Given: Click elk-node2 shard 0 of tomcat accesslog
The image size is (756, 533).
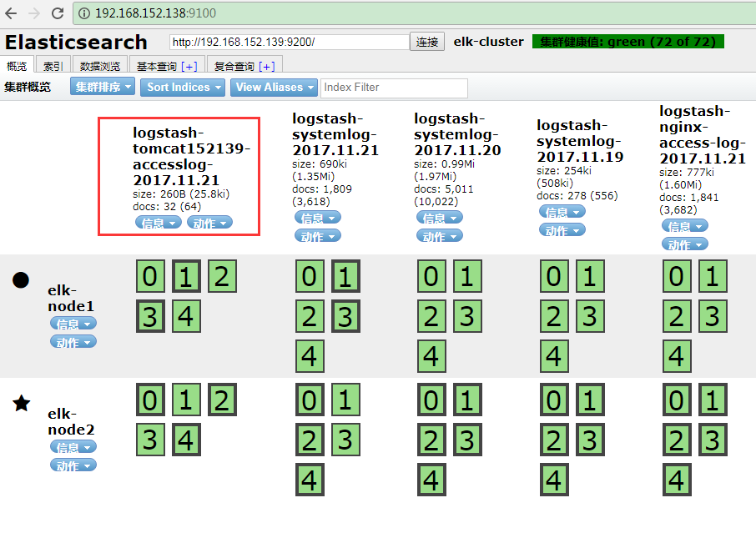Looking at the screenshot, I should point(150,400).
